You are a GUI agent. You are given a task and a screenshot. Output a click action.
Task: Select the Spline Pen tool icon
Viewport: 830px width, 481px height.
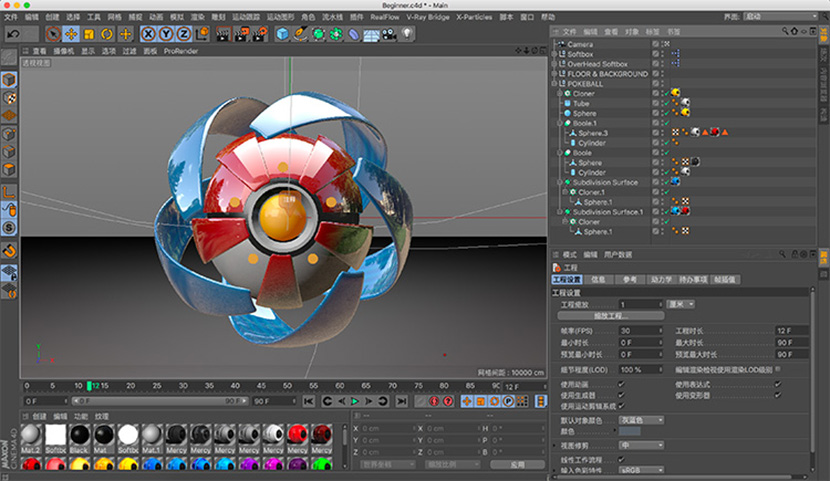click(x=300, y=34)
